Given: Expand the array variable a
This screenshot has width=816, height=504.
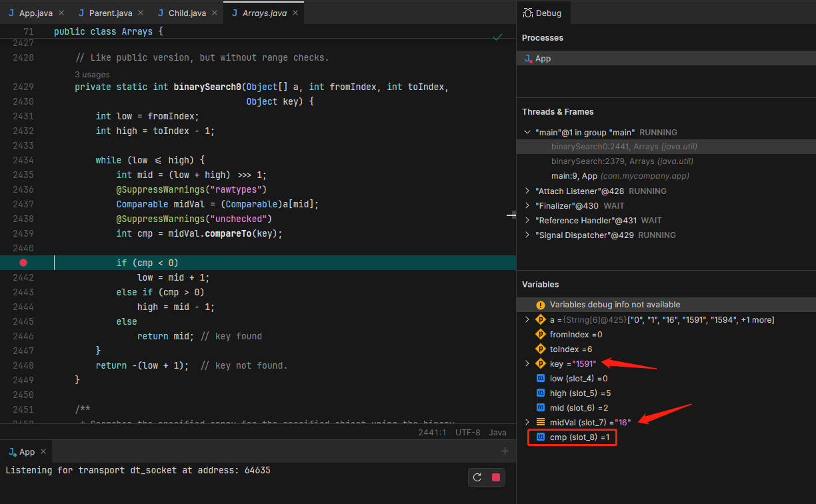Looking at the screenshot, I should pyautogui.click(x=528, y=320).
